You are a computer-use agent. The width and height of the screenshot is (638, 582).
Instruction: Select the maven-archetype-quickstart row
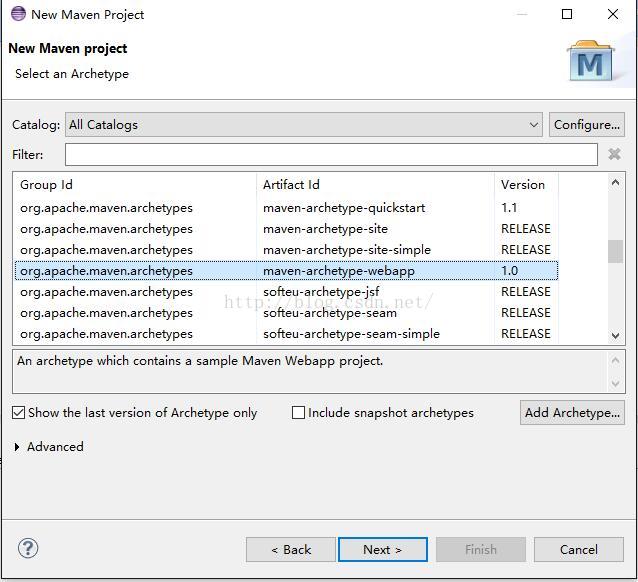pyautogui.click(x=286, y=208)
